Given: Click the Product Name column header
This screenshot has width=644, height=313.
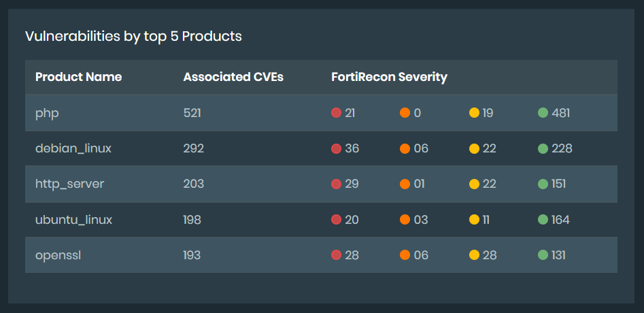Looking at the screenshot, I should pos(78,77).
